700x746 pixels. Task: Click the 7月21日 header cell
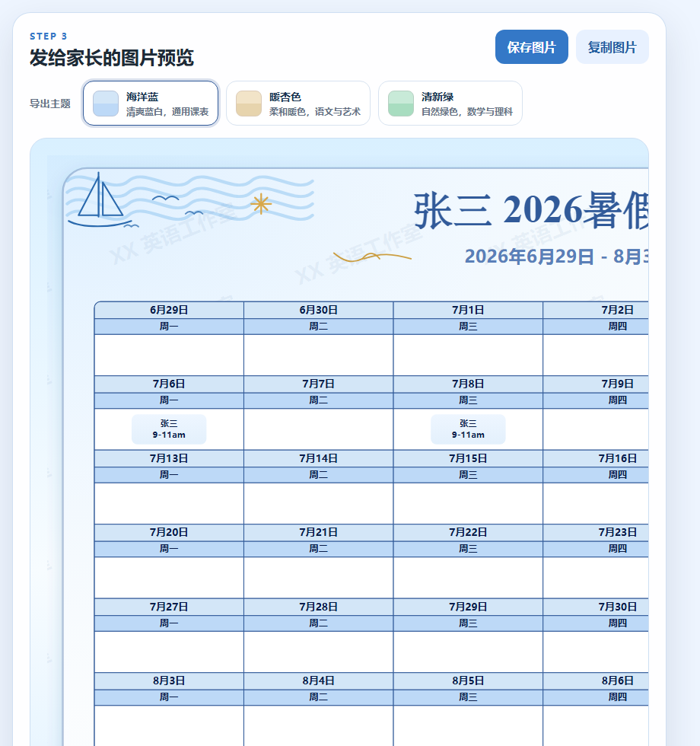pos(319,532)
